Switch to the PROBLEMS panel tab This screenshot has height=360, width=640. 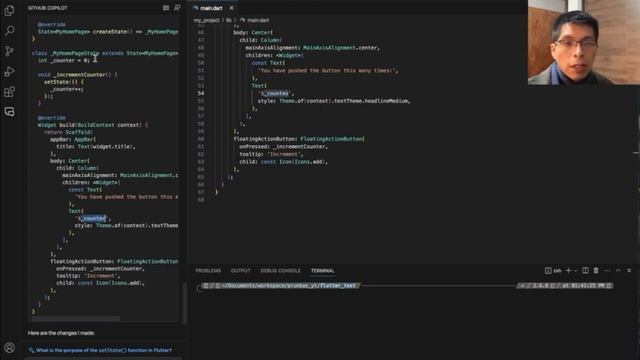(208, 271)
